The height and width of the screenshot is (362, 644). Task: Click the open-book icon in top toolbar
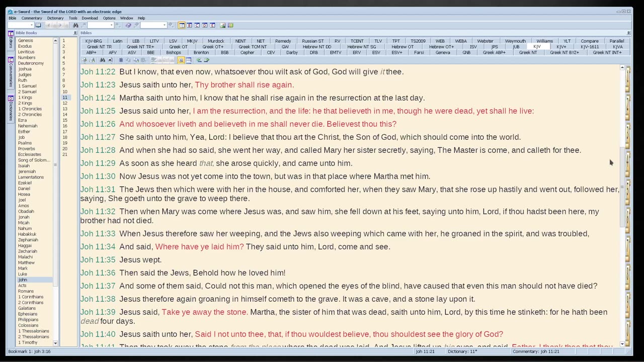tap(38, 25)
